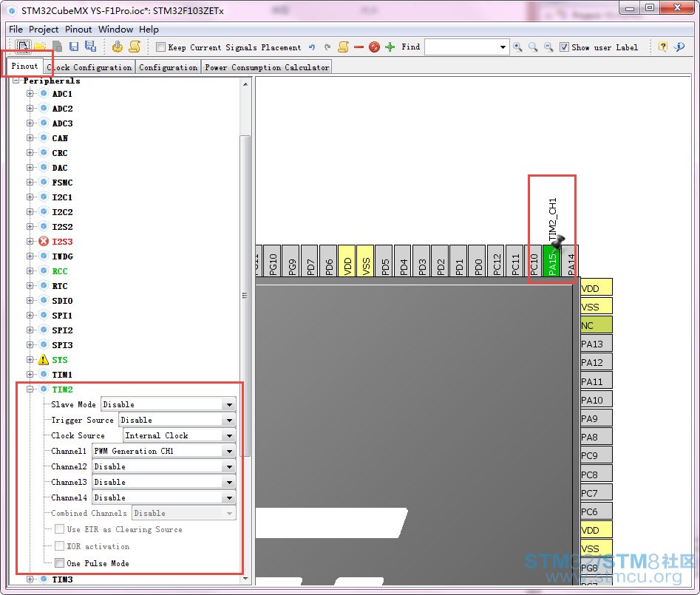Select the SPI1 peripheral in tree
700x595 pixels.
[x=62, y=315]
